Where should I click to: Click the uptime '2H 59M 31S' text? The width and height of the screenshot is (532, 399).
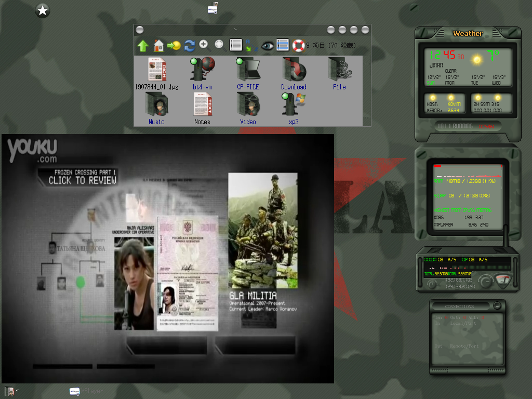pos(486,104)
